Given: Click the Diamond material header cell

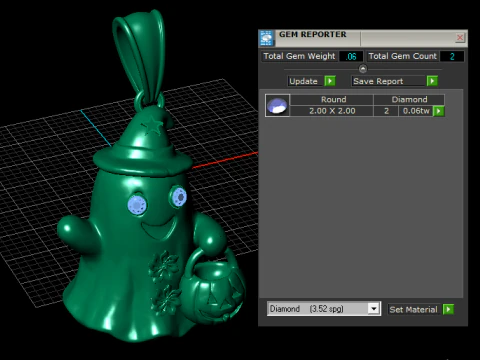Looking at the screenshot, I should pyautogui.click(x=409, y=100).
